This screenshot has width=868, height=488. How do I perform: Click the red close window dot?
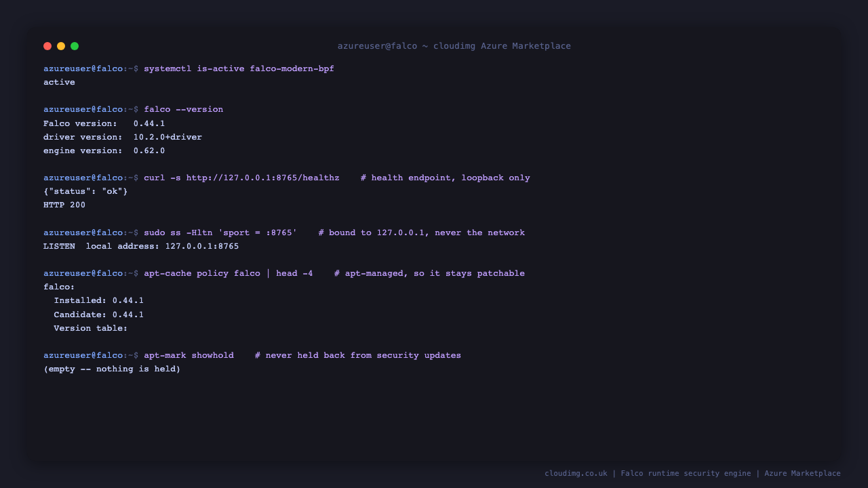click(47, 46)
